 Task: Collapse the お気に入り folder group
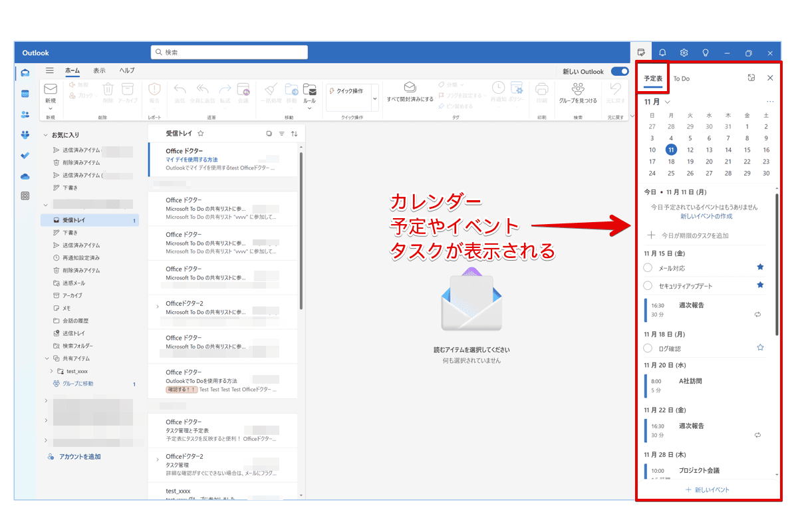pyautogui.click(x=46, y=135)
